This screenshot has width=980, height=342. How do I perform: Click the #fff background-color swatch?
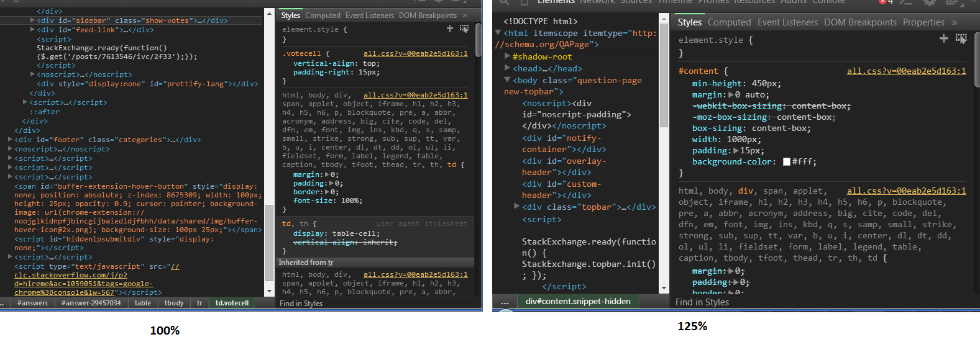coord(787,162)
